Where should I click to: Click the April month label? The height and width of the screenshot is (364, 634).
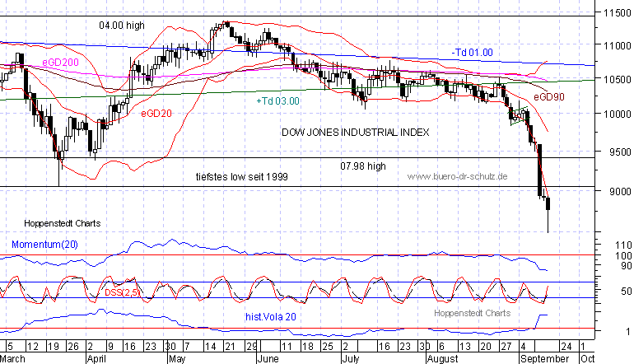[96, 359]
